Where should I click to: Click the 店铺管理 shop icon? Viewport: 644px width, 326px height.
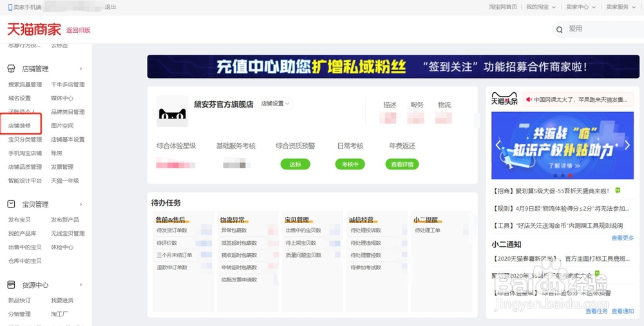point(12,69)
